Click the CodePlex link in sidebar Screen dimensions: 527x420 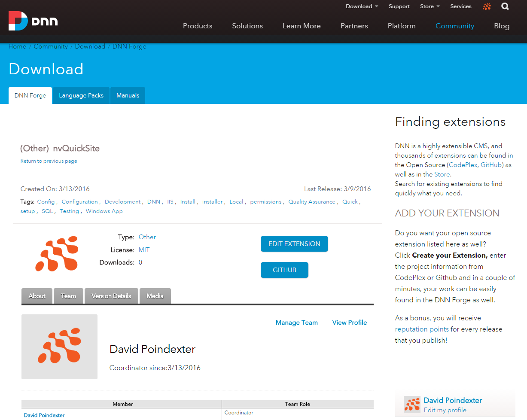pyautogui.click(x=462, y=165)
